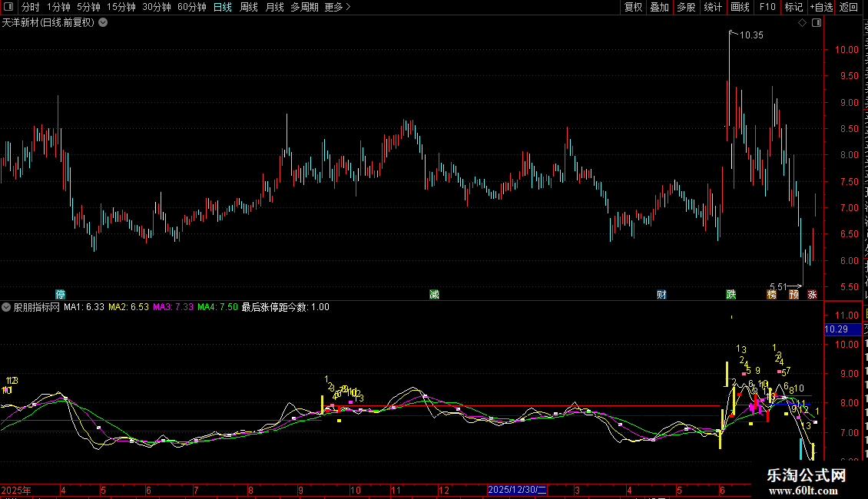Add stock via +自选 button
The width and height of the screenshot is (868, 499).
pos(821,7)
